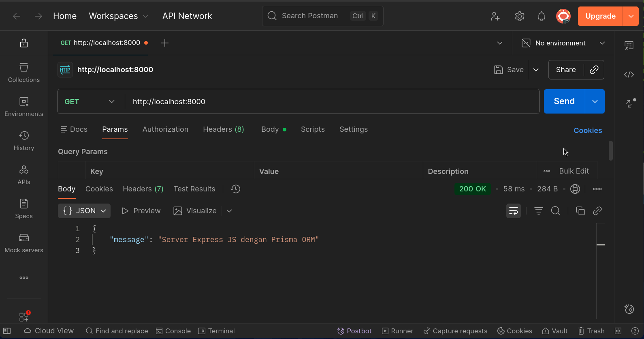The height and width of the screenshot is (339, 644).
Task: Open the JSON format dropdown
Action: coord(84,211)
